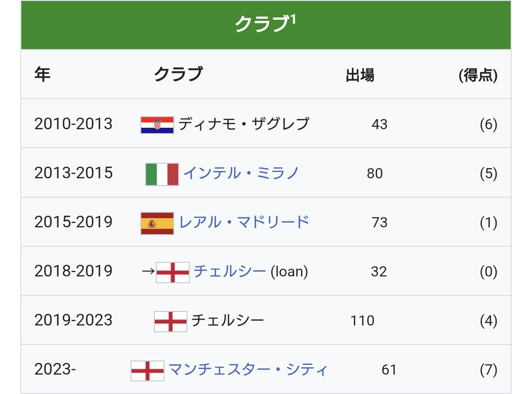Open the レアル・マドリード link

pos(244,222)
